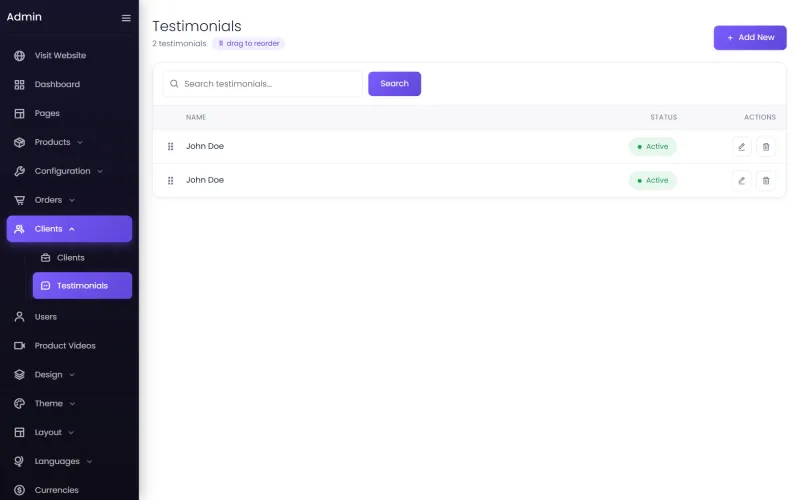Click the Search button
The image size is (800, 500).
(394, 84)
